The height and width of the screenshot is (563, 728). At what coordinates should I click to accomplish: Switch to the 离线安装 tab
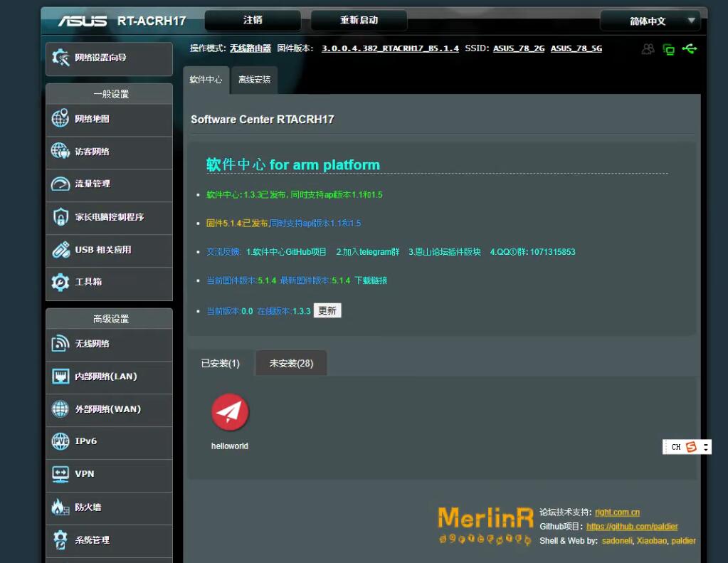point(254,80)
